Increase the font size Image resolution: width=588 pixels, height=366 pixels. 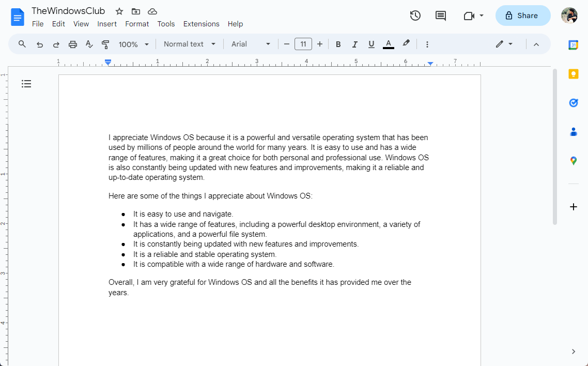point(320,44)
